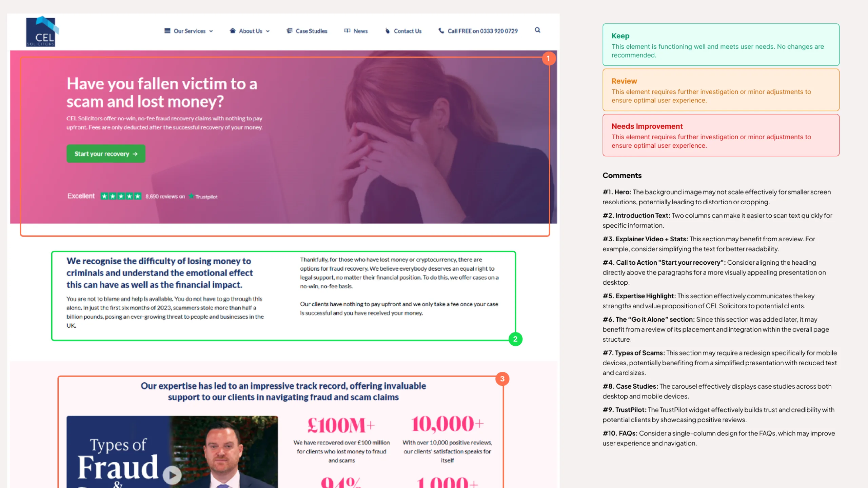The height and width of the screenshot is (488, 868).
Task: Open the Case Studies menu item
Action: click(x=307, y=31)
